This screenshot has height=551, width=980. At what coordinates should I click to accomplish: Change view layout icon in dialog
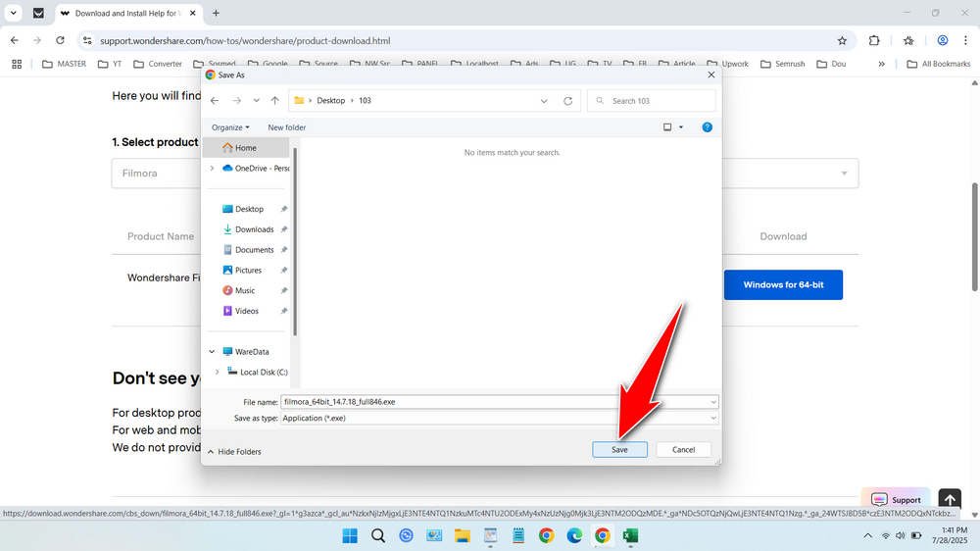click(x=667, y=126)
